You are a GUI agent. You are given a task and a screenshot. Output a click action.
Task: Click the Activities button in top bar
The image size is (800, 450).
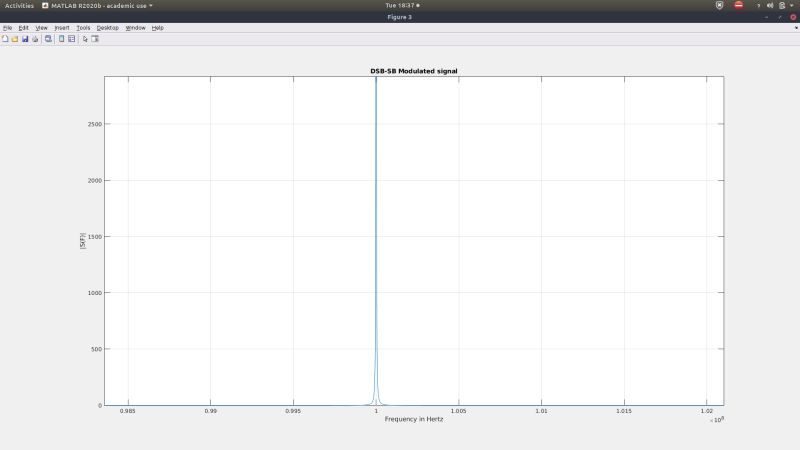pos(19,6)
